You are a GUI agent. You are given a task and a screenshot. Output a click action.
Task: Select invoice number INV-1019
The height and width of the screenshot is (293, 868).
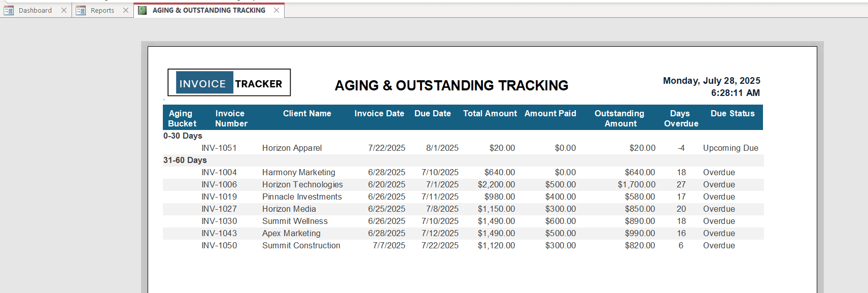(x=219, y=197)
